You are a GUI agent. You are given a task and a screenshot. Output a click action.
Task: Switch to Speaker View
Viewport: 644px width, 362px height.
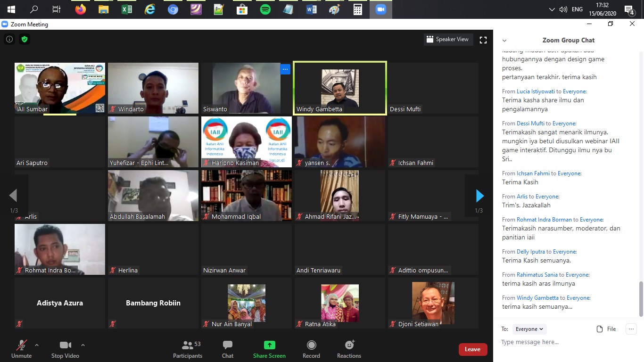[x=447, y=40]
